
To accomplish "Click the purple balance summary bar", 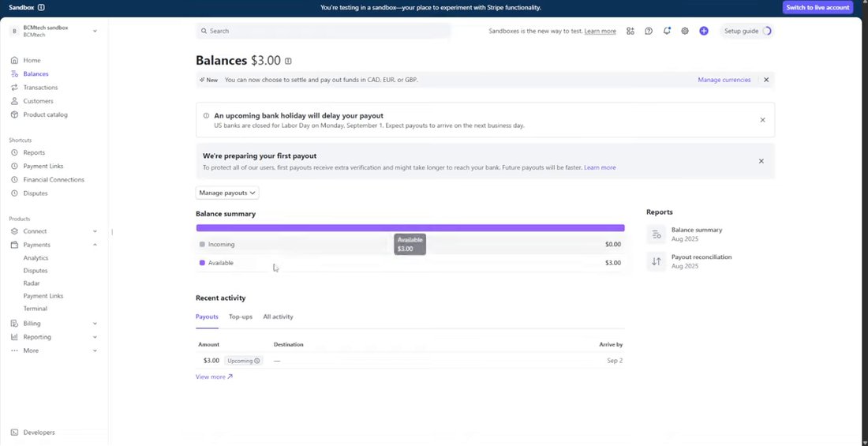I will click(410, 227).
